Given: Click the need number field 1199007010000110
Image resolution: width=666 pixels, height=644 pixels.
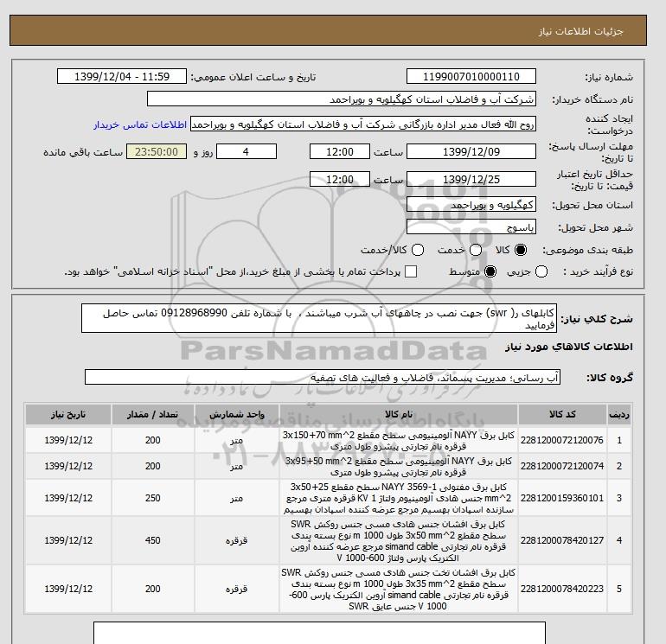Looking at the screenshot, I should pos(471,76).
